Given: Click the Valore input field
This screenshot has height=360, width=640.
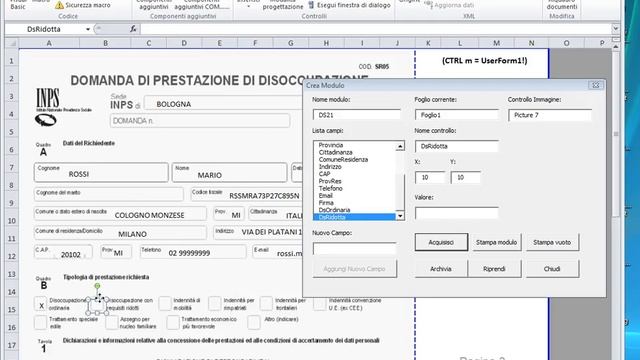Looking at the screenshot, I should click(x=457, y=213).
